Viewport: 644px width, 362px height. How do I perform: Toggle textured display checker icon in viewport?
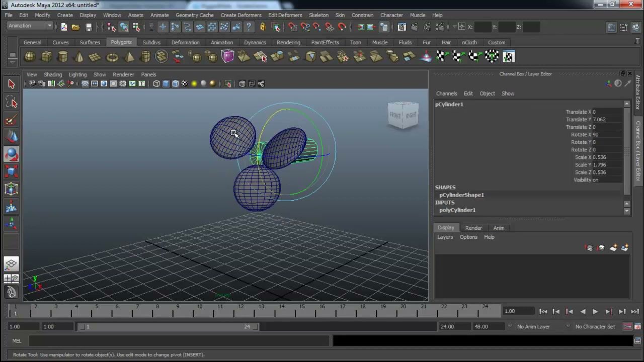(x=185, y=84)
